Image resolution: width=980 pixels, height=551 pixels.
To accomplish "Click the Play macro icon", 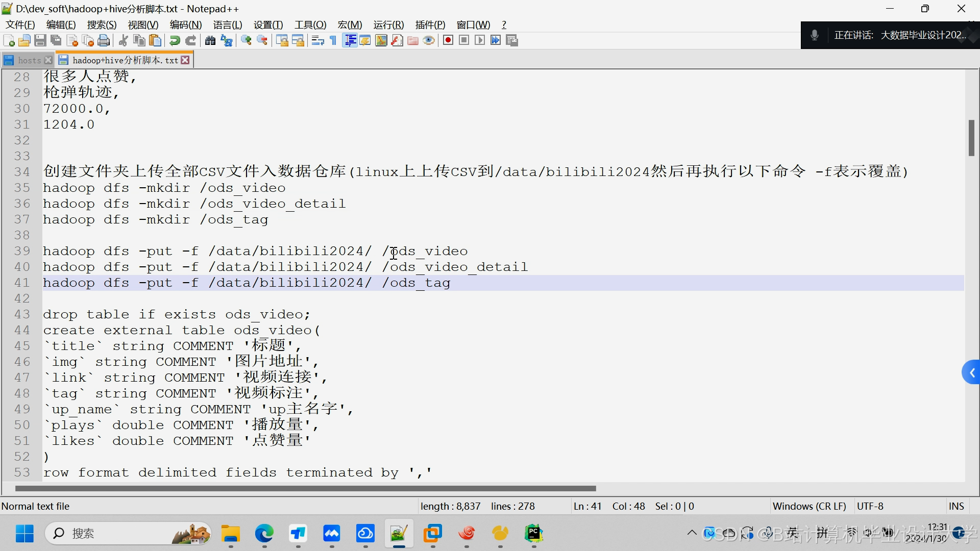I will point(480,41).
